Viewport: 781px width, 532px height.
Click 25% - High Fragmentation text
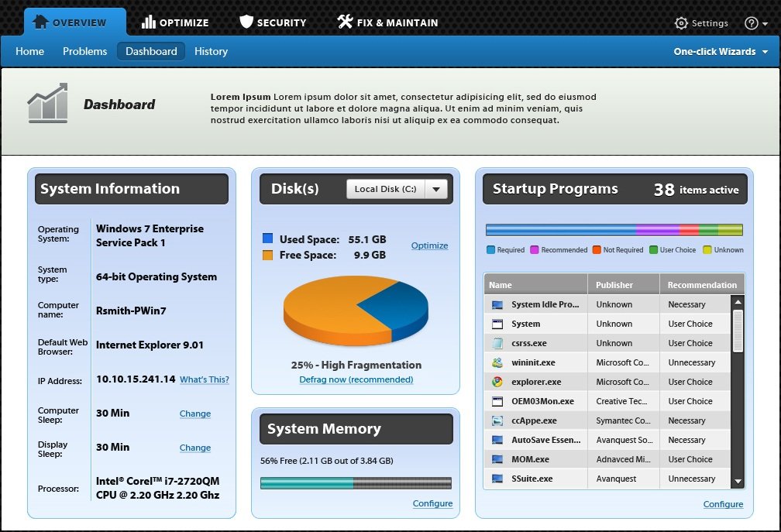coord(356,365)
